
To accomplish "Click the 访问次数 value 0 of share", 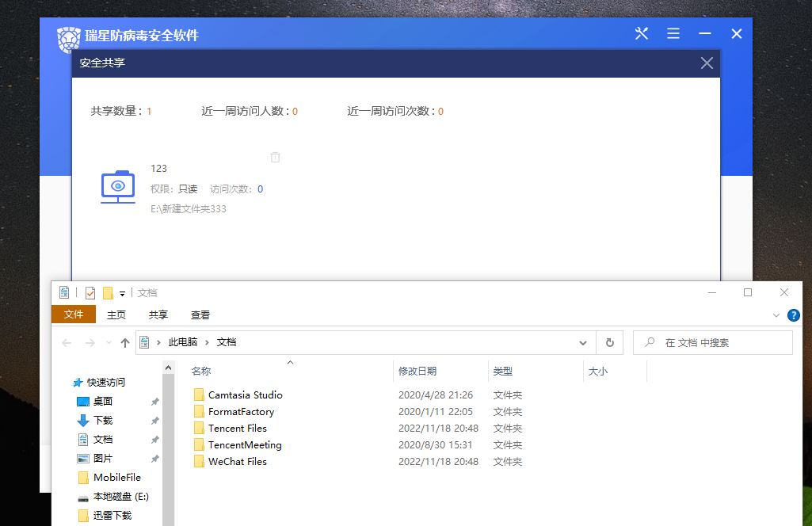I will [x=260, y=189].
